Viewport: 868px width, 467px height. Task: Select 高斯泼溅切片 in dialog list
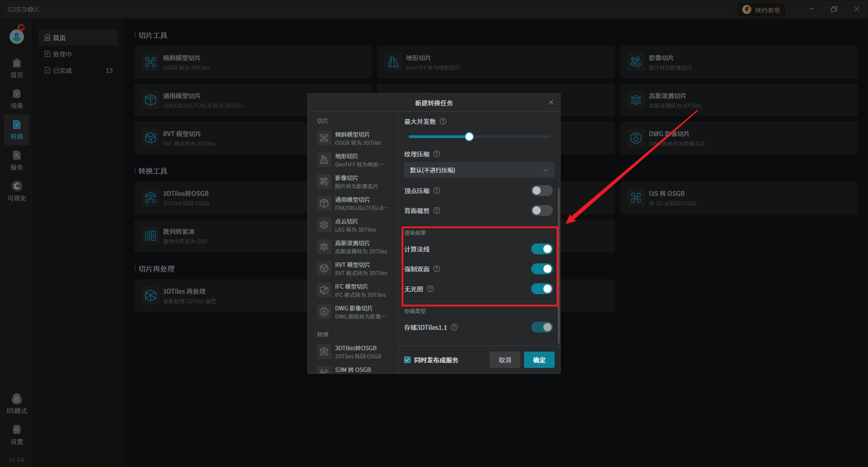coord(353,247)
